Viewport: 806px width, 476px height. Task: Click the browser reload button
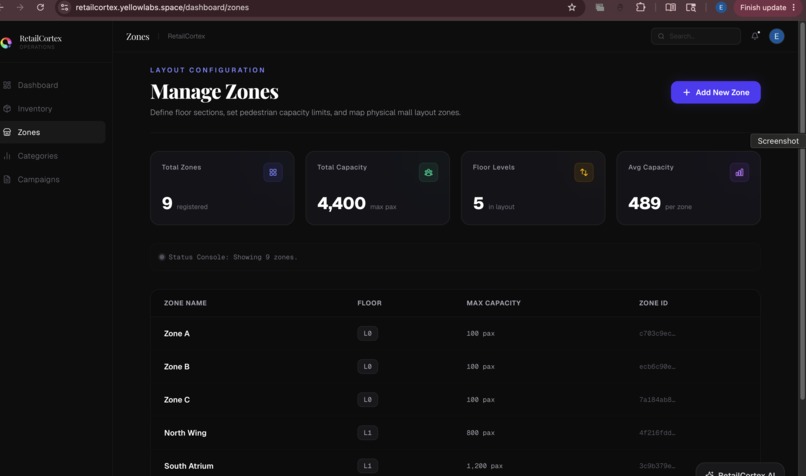coord(40,7)
